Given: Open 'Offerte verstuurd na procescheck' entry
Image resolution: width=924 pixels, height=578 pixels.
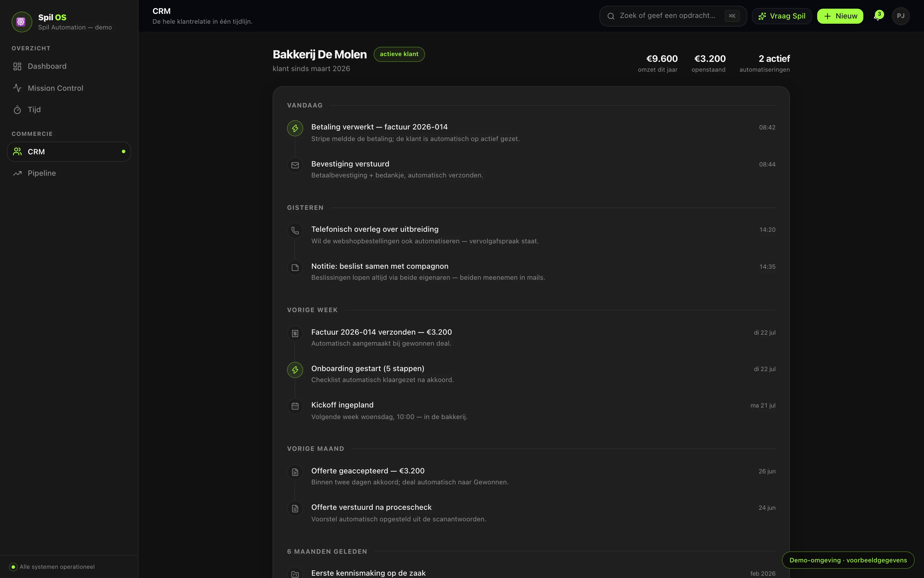Looking at the screenshot, I should click(531, 513).
